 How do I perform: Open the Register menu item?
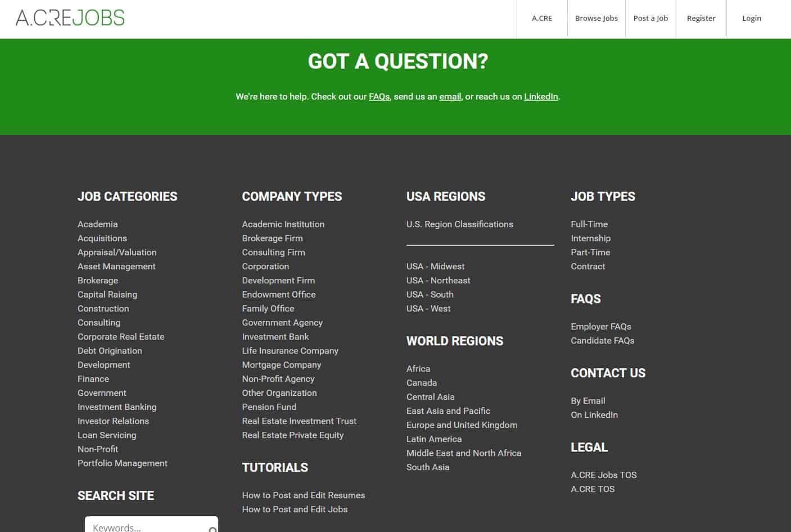(x=701, y=18)
